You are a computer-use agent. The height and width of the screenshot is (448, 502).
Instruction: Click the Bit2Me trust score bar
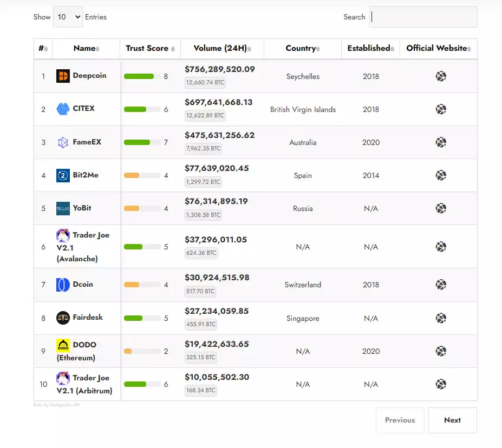(x=142, y=175)
